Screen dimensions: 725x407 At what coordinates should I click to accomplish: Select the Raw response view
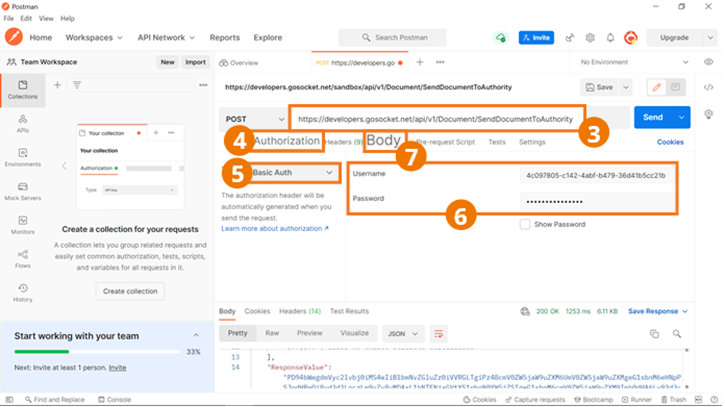coord(272,333)
